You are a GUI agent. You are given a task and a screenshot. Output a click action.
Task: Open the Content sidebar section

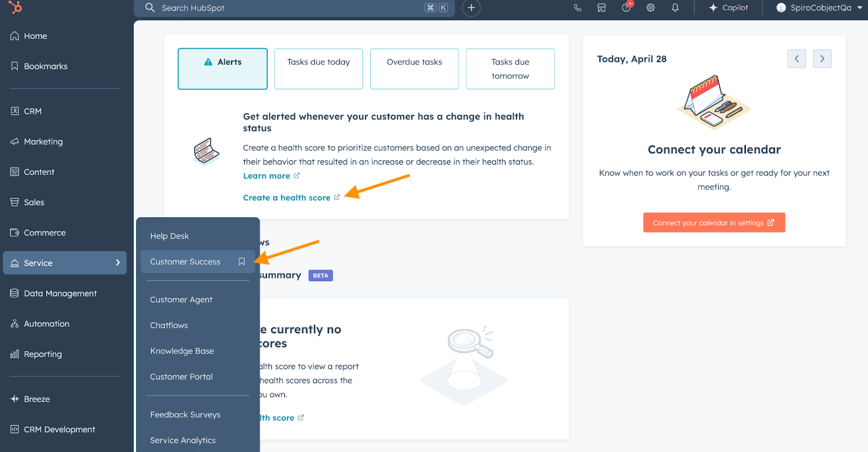tap(32, 172)
